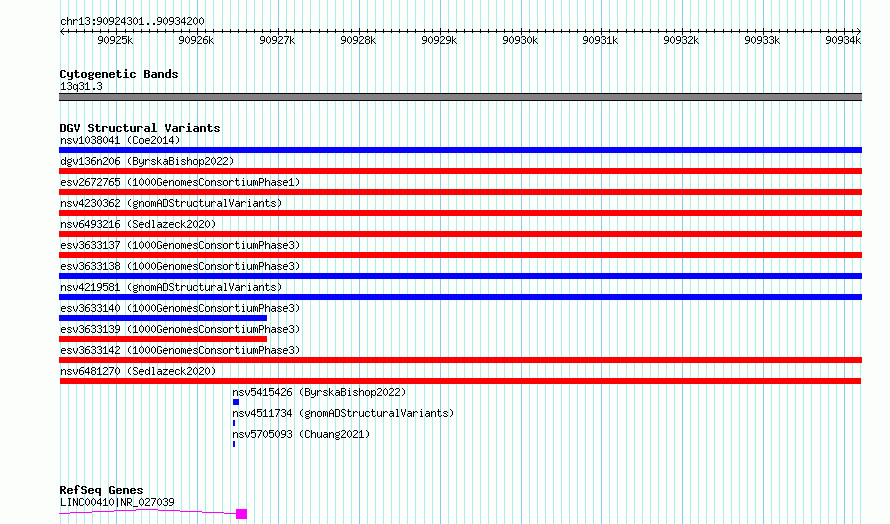Click the 90927k ruler tick label

pos(277,40)
